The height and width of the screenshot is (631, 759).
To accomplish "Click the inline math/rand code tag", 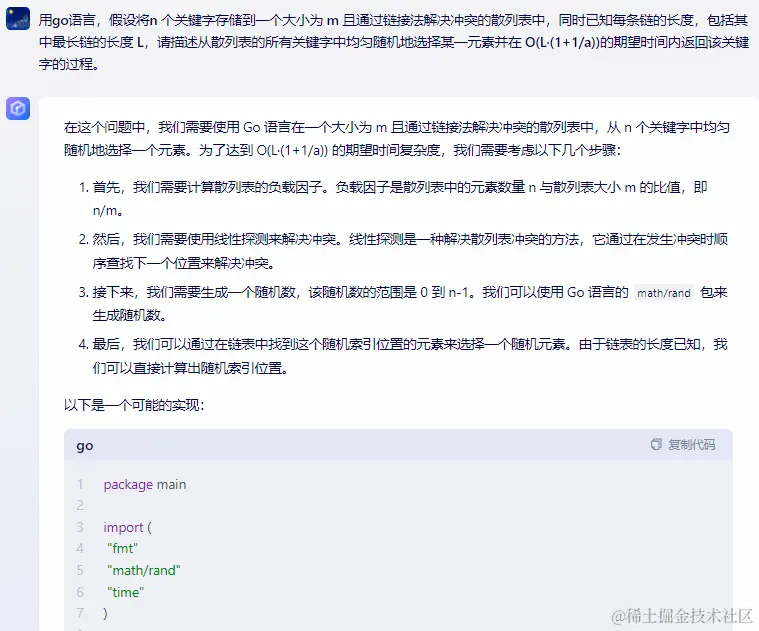I will 664,293.
